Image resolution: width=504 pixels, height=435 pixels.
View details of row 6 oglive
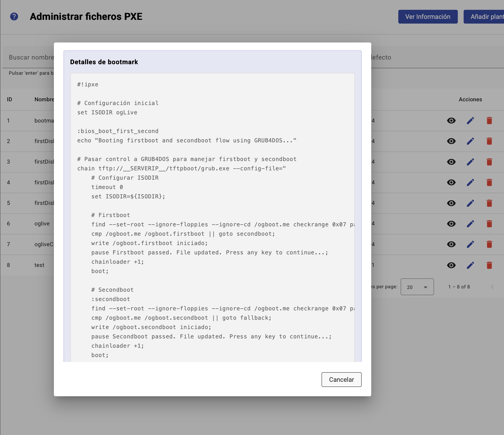pyautogui.click(x=451, y=224)
